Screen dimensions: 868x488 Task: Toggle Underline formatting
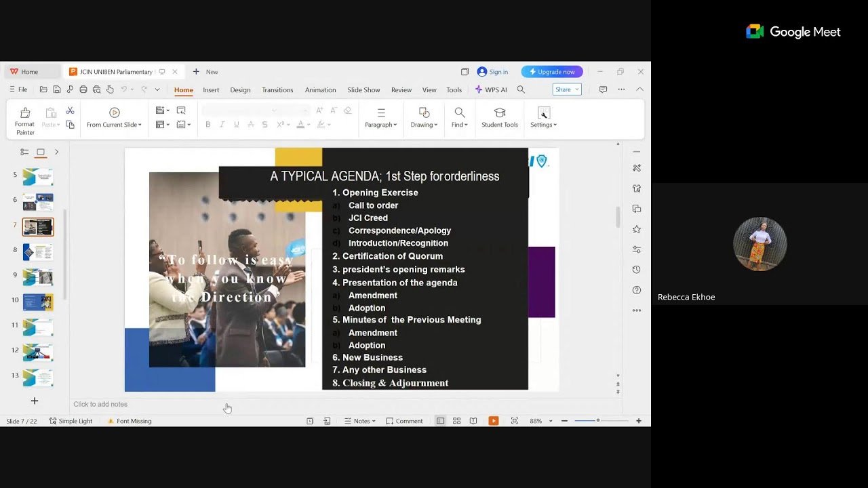[x=236, y=125]
